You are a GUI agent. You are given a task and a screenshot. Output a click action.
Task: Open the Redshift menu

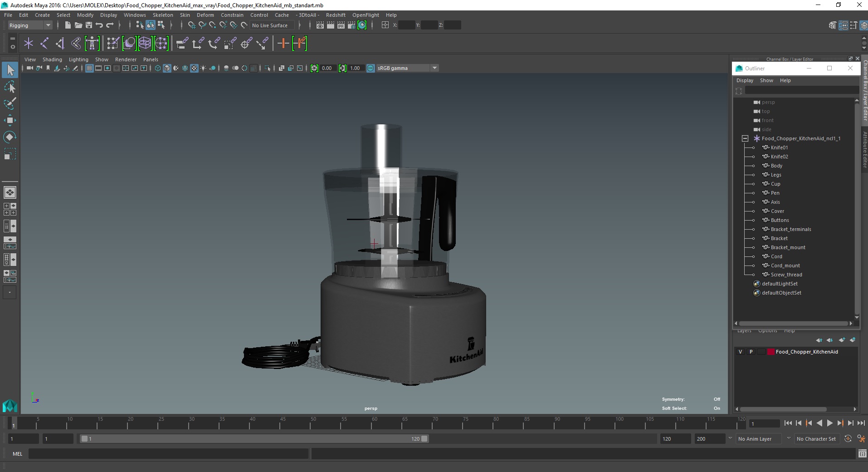point(336,15)
